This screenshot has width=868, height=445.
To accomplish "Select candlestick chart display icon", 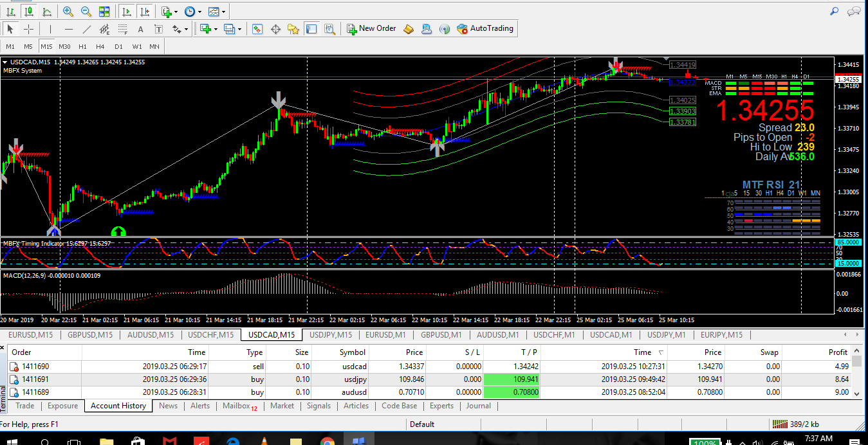I will [28, 12].
